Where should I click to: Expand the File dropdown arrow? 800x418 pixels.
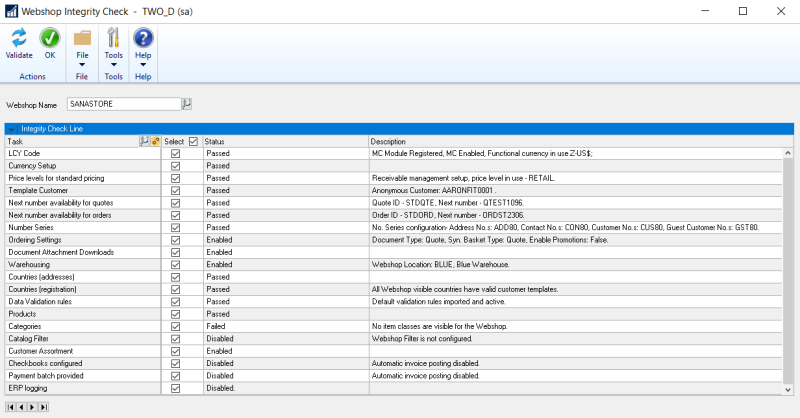point(82,65)
